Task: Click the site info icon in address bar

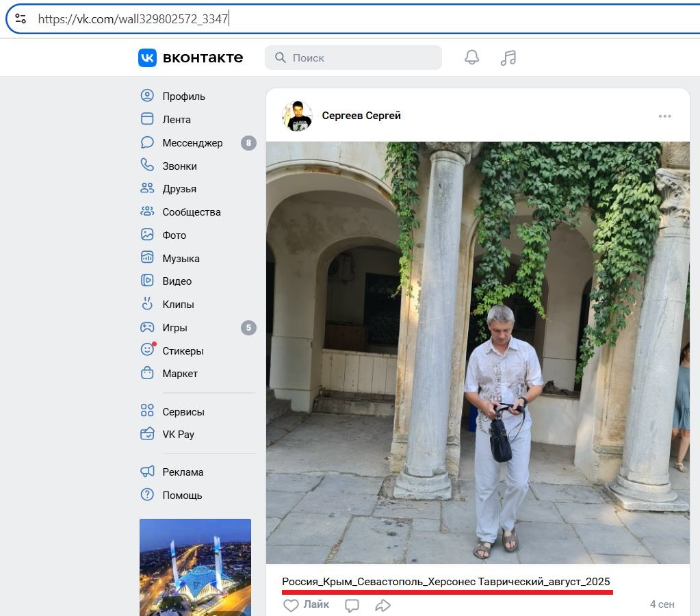Action: tap(21, 19)
